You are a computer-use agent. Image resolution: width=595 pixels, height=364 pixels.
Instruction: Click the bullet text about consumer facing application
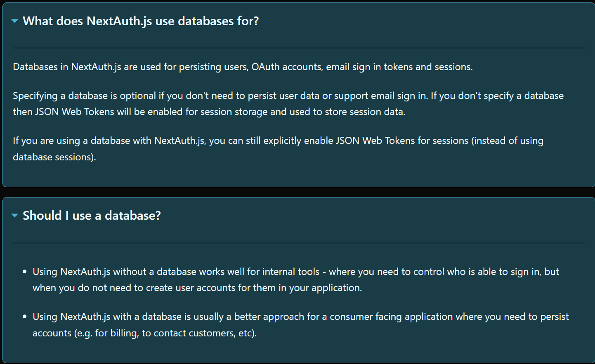[300, 325]
